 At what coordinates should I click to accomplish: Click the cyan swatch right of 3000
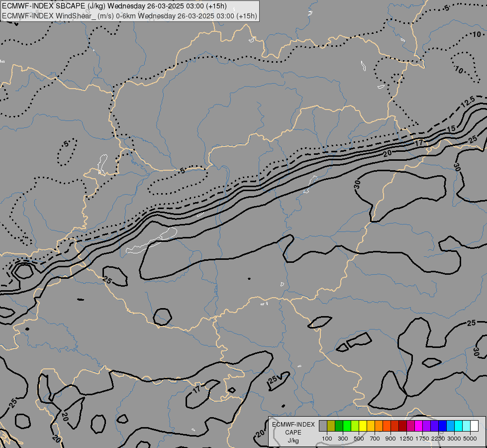pyautogui.click(x=459, y=426)
